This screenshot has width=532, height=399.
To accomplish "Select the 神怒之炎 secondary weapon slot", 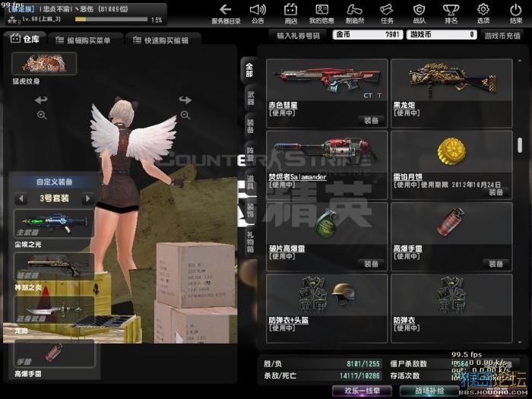I will click(x=54, y=267).
